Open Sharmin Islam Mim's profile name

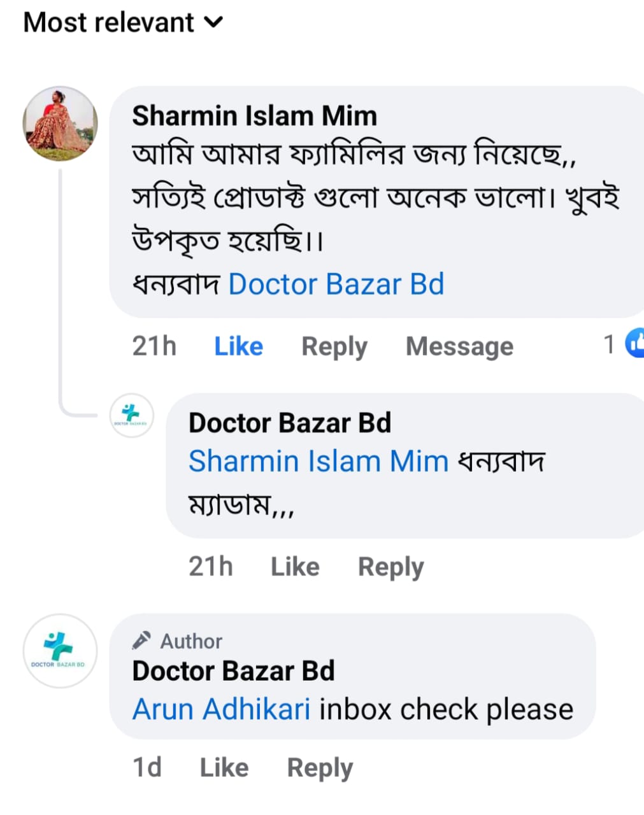(x=254, y=117)
